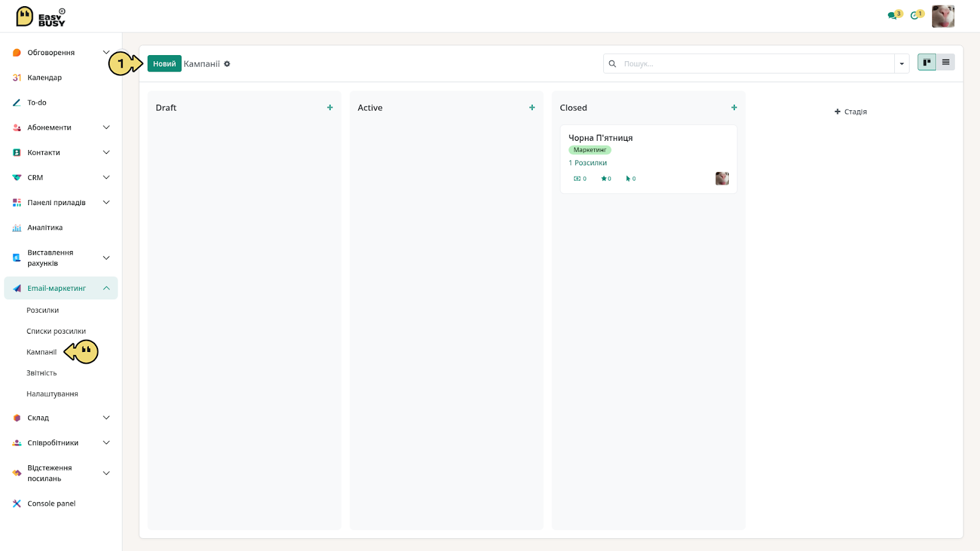The height and width of the screenshot is (551, 980).
Task: Expand the Панелі приладів chevron
Action: click(106, 203)
